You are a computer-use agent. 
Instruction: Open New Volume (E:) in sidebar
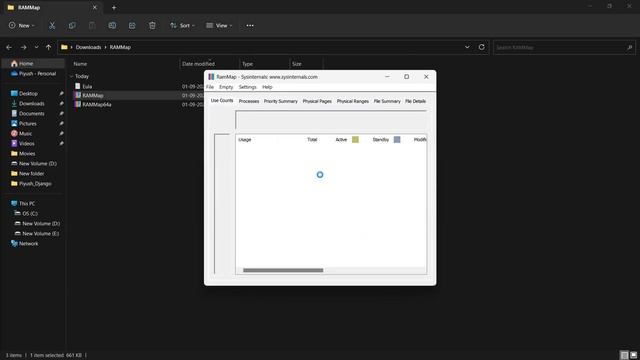click(x=37, y=233)
